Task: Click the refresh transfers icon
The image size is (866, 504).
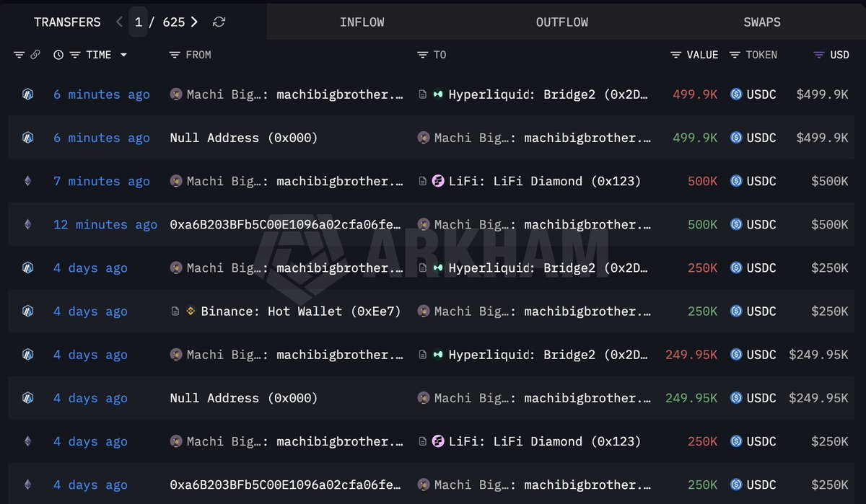Action: tap(219, 22)
